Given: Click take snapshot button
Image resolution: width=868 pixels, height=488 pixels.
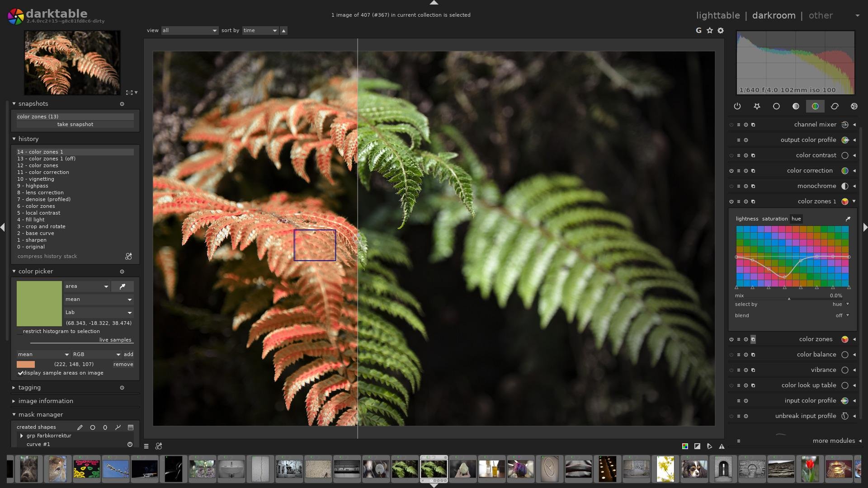Looking at the screenshot, I should click(x=75, y=125).
